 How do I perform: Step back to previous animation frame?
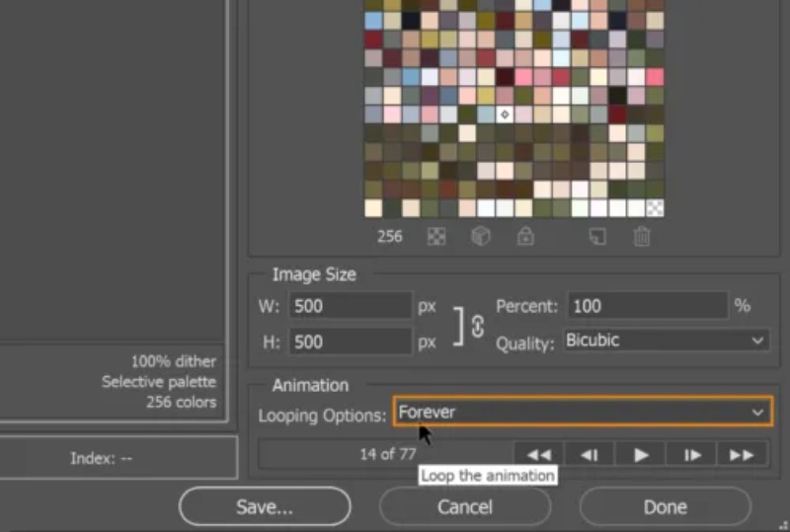click(590, 455)
